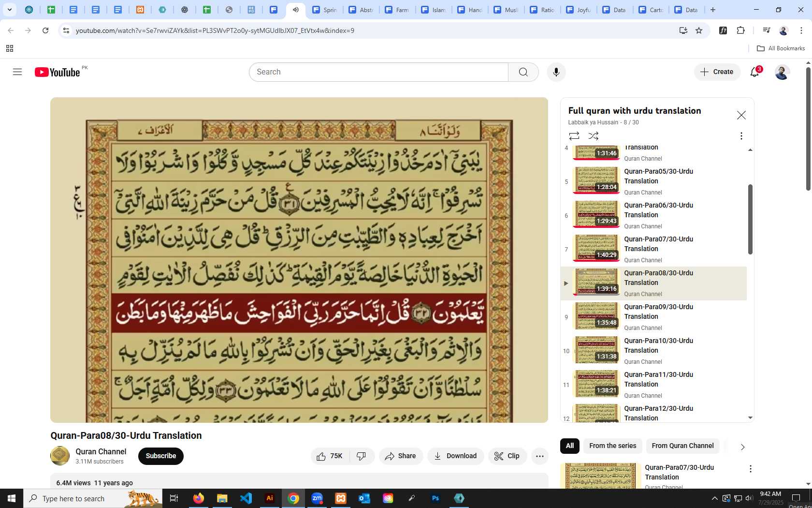Toggle loop playlist

tap(574, 136)
